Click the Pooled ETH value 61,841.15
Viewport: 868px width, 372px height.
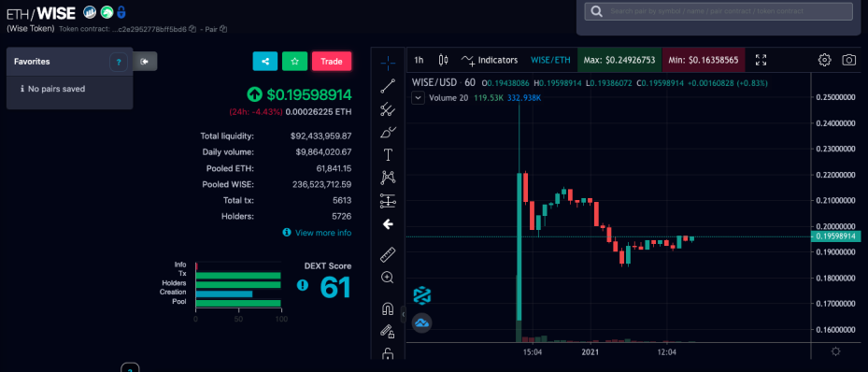334,168
